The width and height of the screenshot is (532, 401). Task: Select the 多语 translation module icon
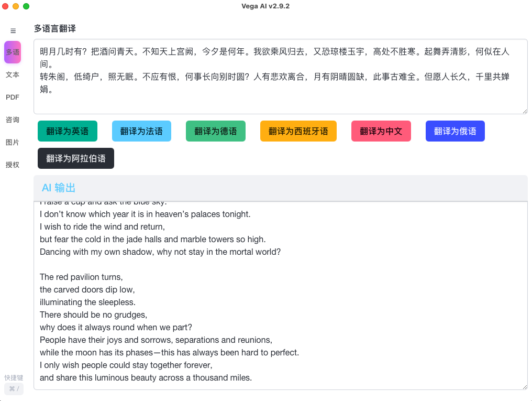click(x=13, y=52)
